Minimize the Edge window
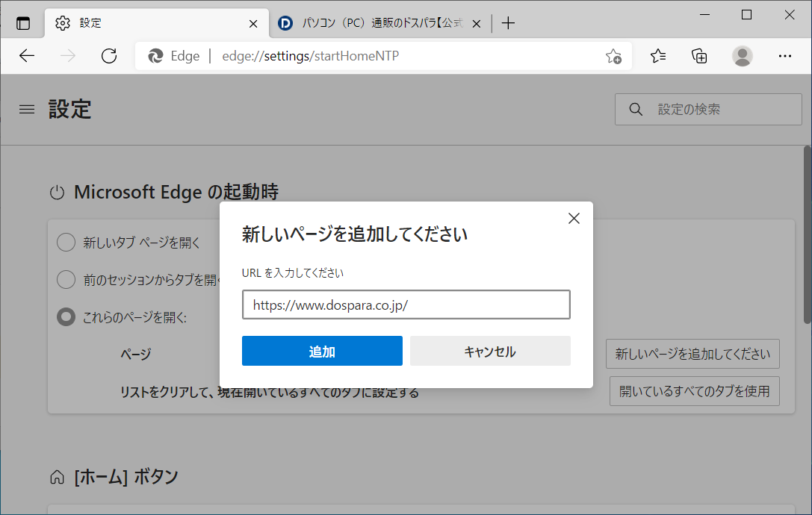This screenshot has height=515, width=812. (704, 15)
